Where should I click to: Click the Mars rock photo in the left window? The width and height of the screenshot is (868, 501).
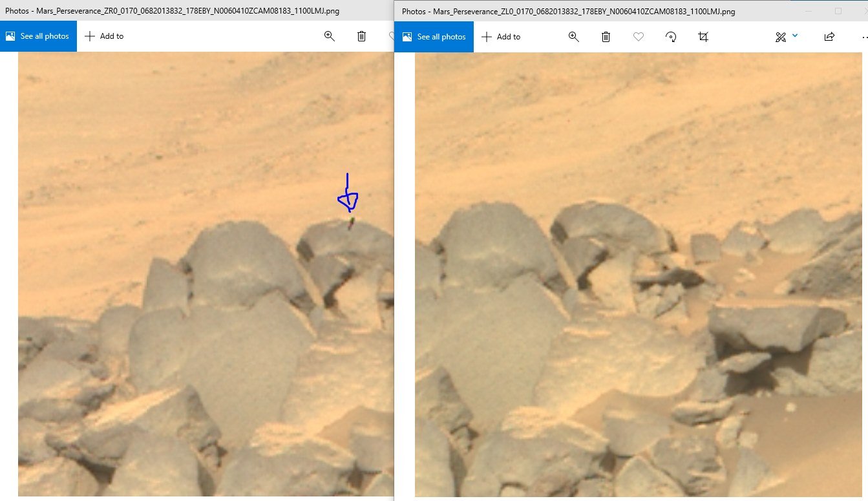click(206, 274)
